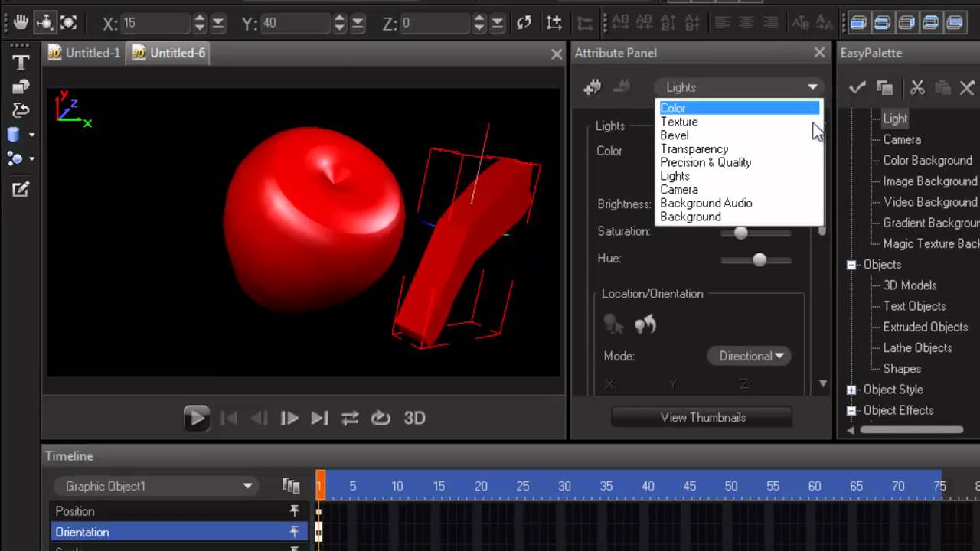The image size is (980, 551).
Task: Click the light bulb reset icon under Location/Orientation
Action: point(645,324)
